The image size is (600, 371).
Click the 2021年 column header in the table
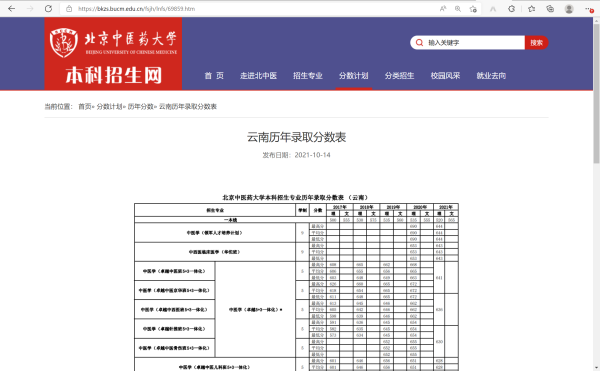[446, 207]
